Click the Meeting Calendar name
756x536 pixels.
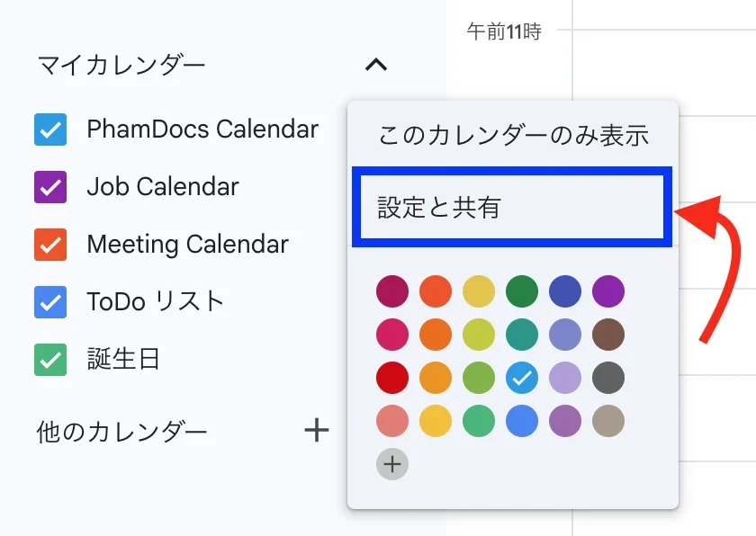point(187,244)
